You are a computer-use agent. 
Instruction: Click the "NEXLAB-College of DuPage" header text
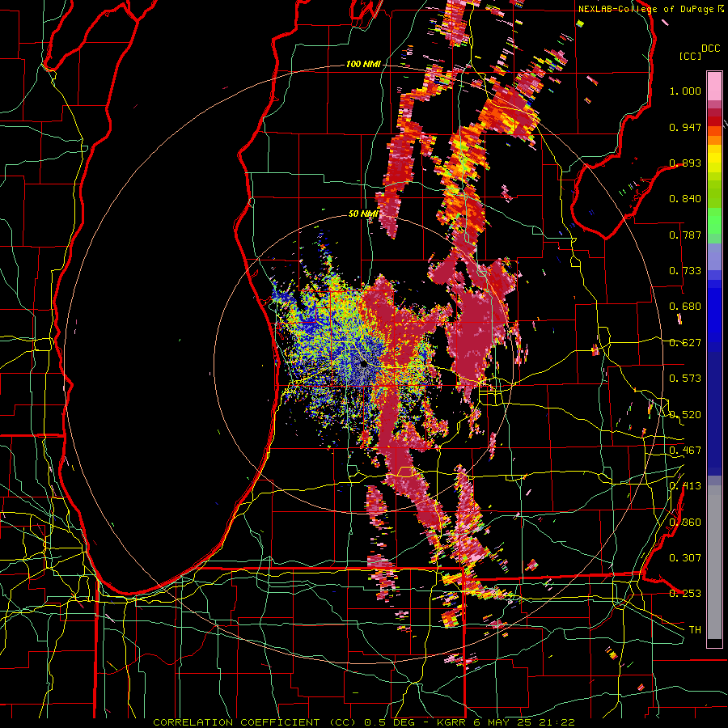tap(646, 9)
